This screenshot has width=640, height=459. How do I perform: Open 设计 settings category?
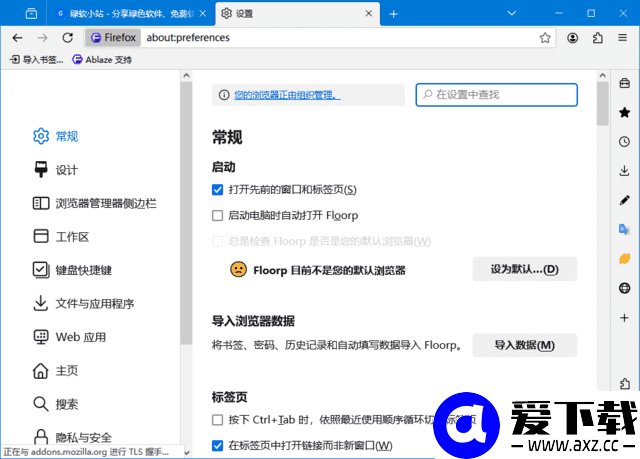[56, 170]
